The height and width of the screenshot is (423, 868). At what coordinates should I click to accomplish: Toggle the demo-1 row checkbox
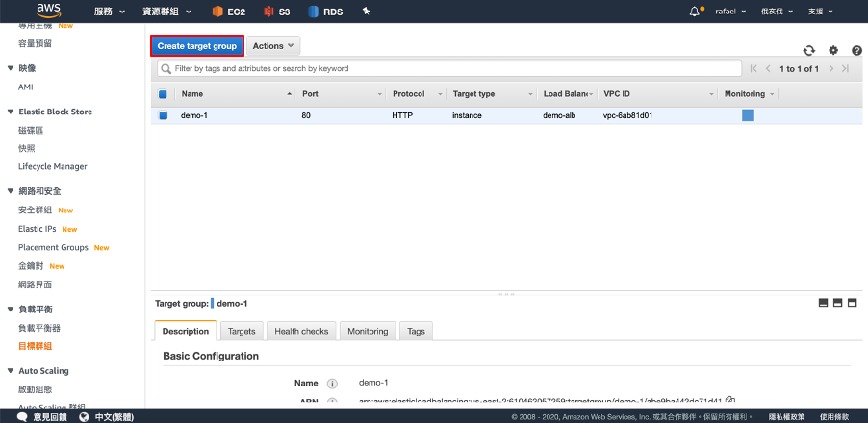click(x=163, y=115)
